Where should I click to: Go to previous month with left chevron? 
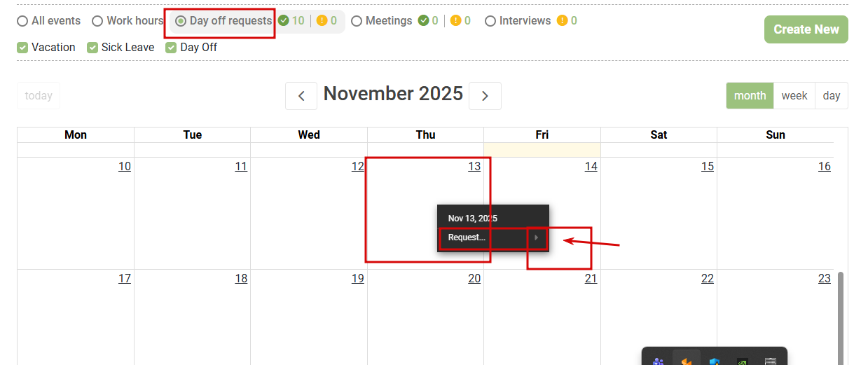pos(301,96)
